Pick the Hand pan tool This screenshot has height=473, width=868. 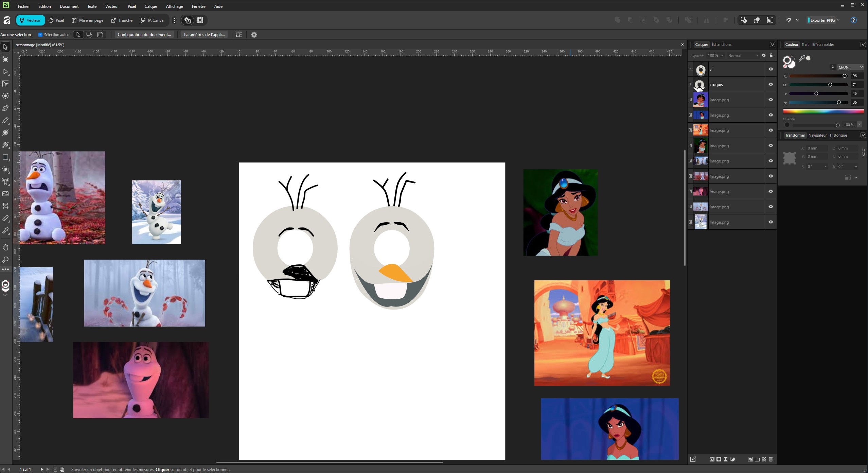[5, 247]
